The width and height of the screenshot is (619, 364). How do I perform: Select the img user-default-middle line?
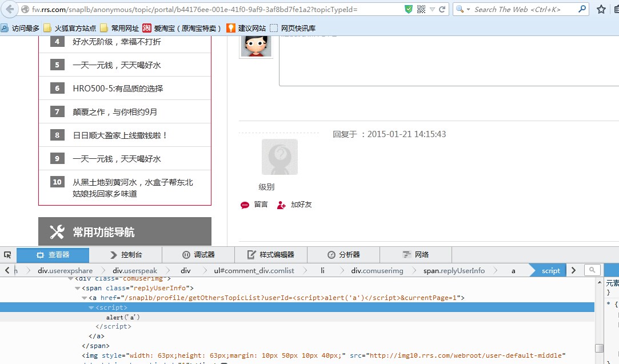click(324, 355)
